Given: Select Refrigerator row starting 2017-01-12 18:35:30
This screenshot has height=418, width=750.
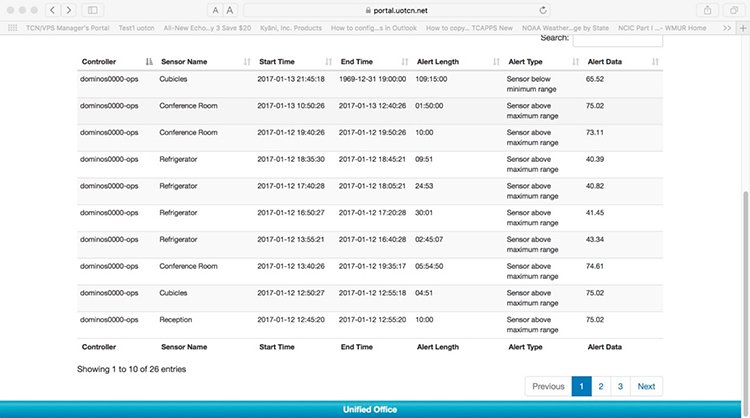Looking at the screenshot, I should point(370,165).
